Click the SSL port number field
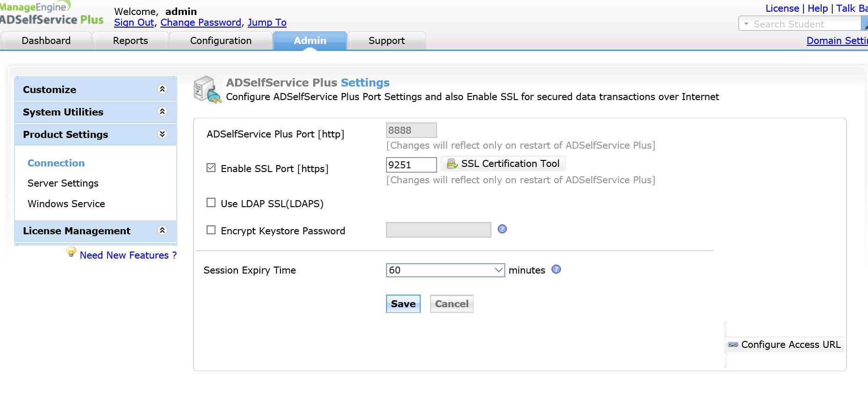 click(x=411, y=165)
